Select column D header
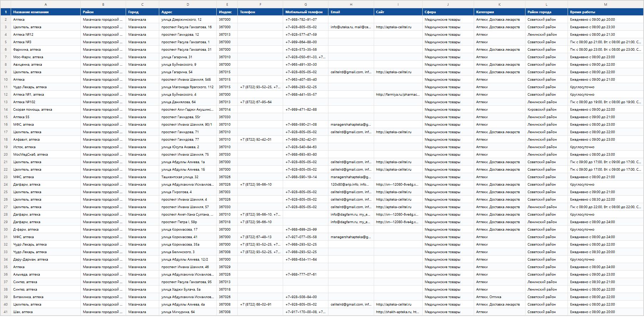The width and height of the screenshot is (644, 322). tap(188, 4)
